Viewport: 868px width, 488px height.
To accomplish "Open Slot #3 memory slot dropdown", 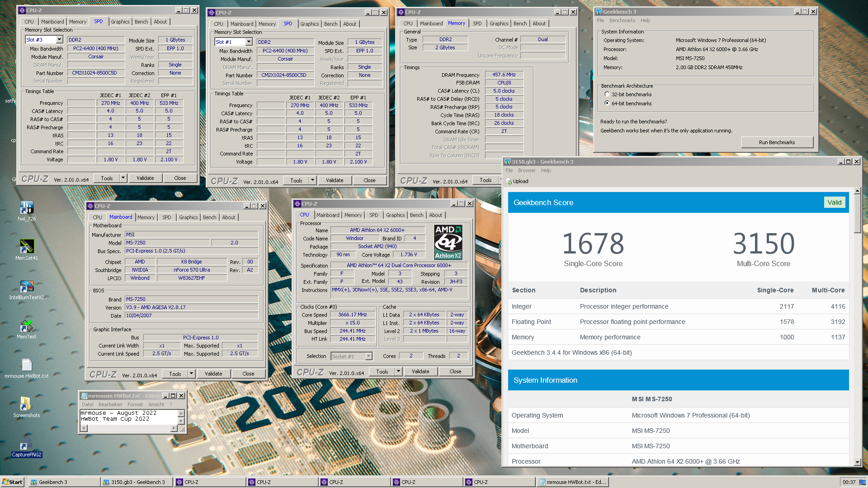I will point(59,40).
